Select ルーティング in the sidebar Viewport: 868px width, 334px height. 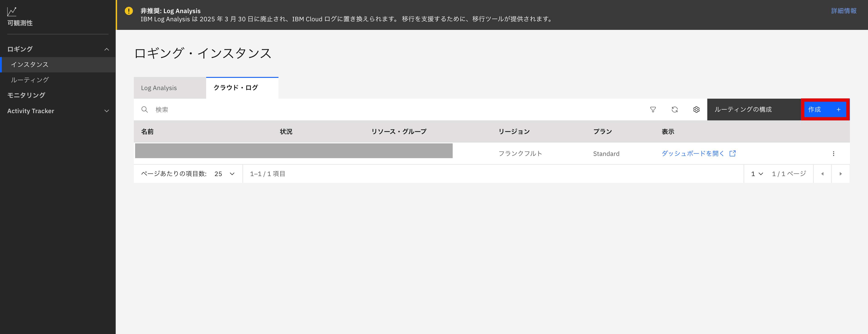(x=29, y=80)
